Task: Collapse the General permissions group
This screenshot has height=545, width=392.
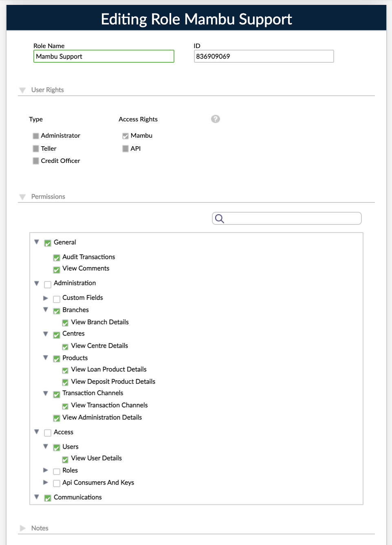Action: point(37,242)
